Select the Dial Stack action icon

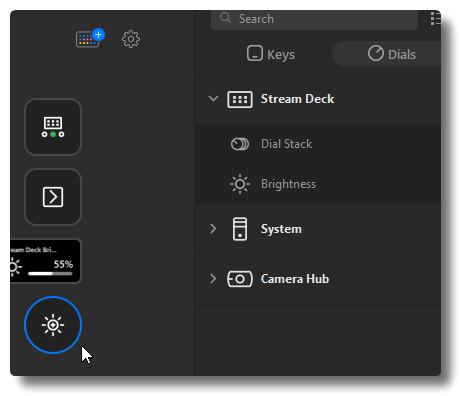pyautogui.click(x=240, y=144)
